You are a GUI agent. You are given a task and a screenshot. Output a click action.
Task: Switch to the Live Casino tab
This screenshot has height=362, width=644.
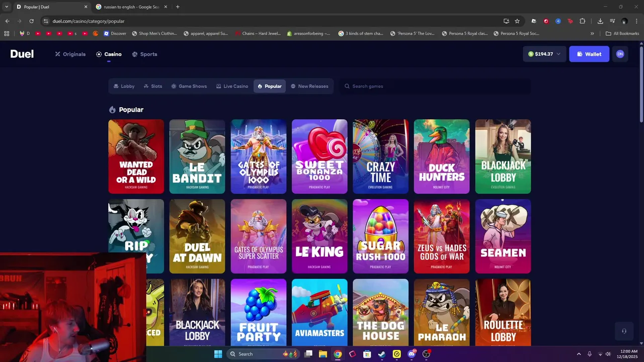(x=232, y=86)
